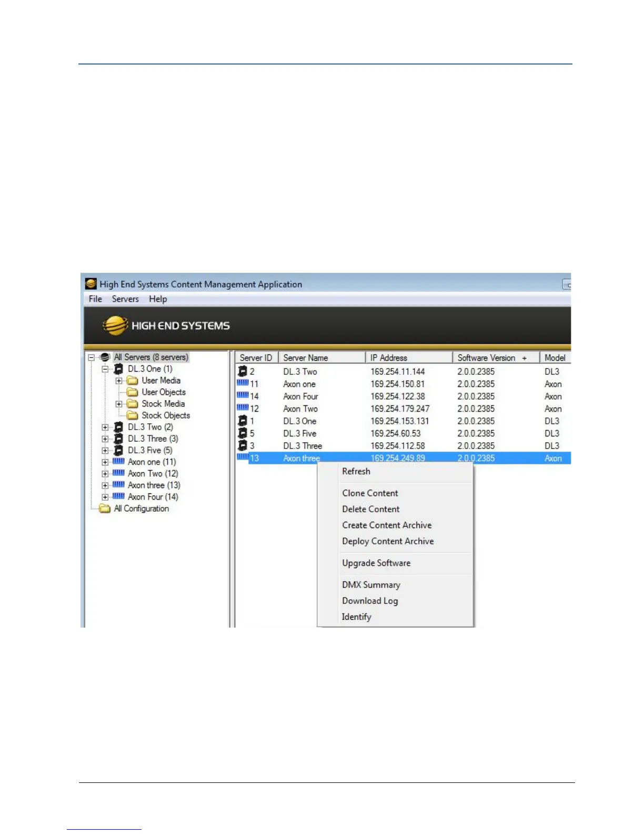Click the DL.3 Two fixture icon in tree

119,427
